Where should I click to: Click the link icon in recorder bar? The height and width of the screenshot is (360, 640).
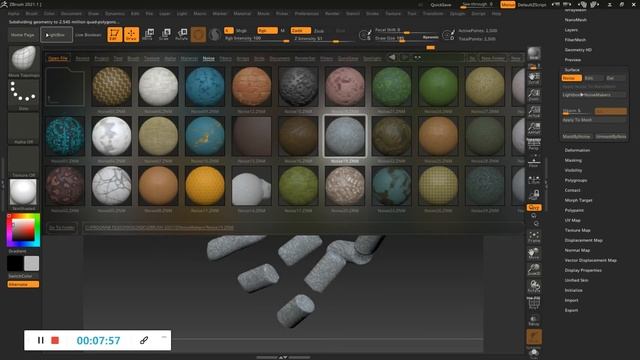point(144,340)
